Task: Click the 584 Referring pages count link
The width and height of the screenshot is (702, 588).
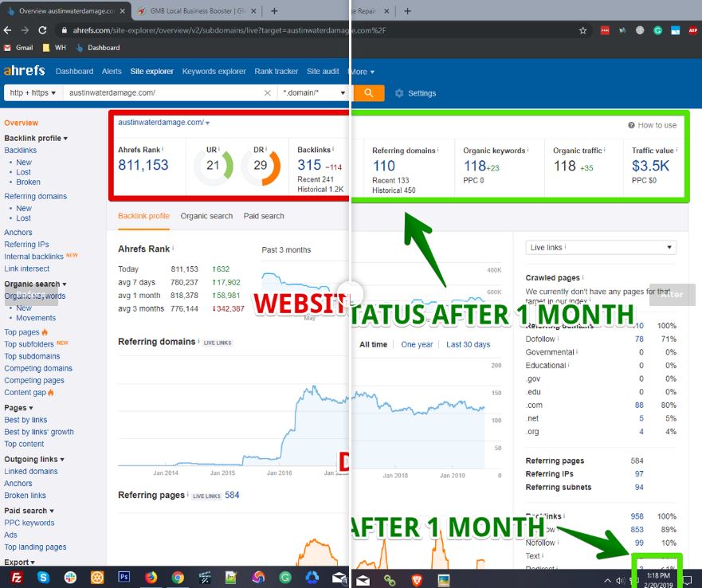Action: click(x=232, y=495)
